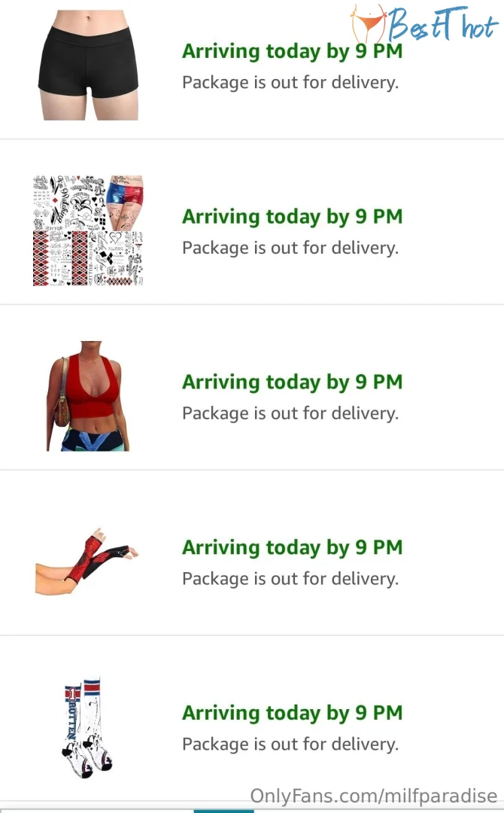Click 'Arriving today by 9 PM' for tattoo sheet

point(292,217)
